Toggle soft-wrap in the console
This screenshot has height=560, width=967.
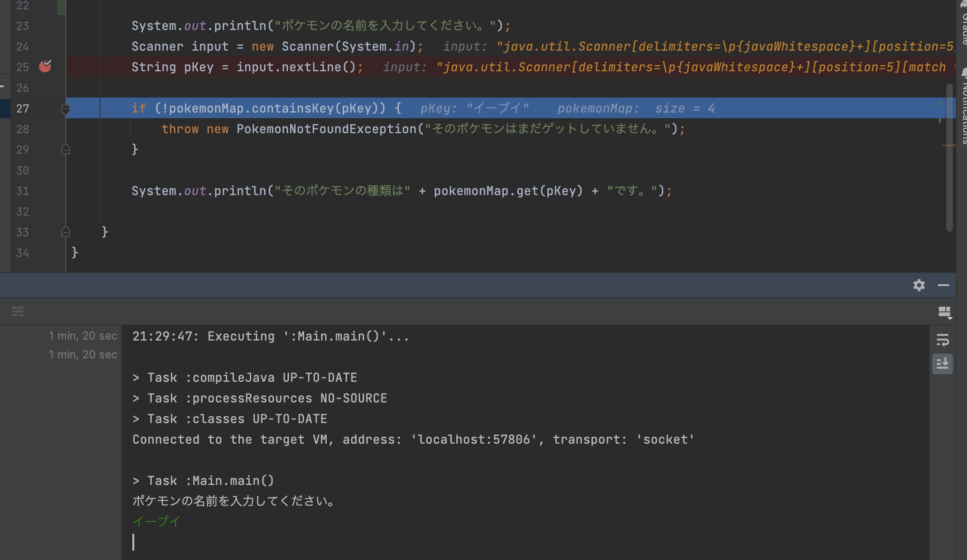coord(942,340)
